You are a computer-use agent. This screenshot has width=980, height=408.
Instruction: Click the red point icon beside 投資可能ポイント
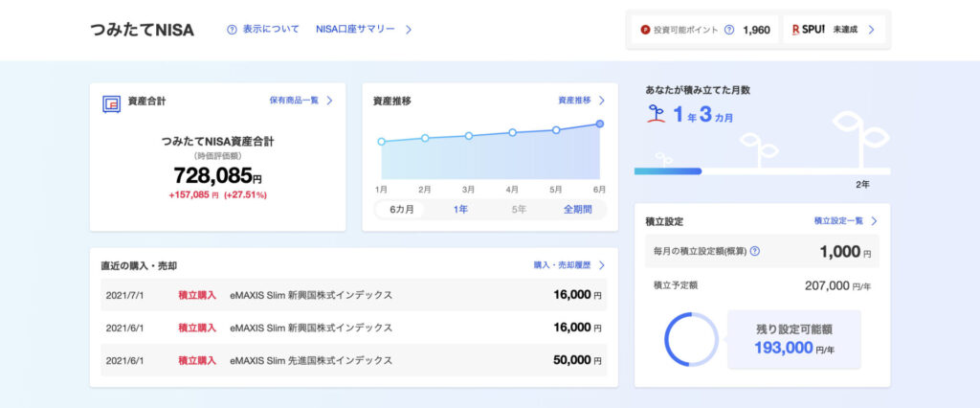click(646, 30)
